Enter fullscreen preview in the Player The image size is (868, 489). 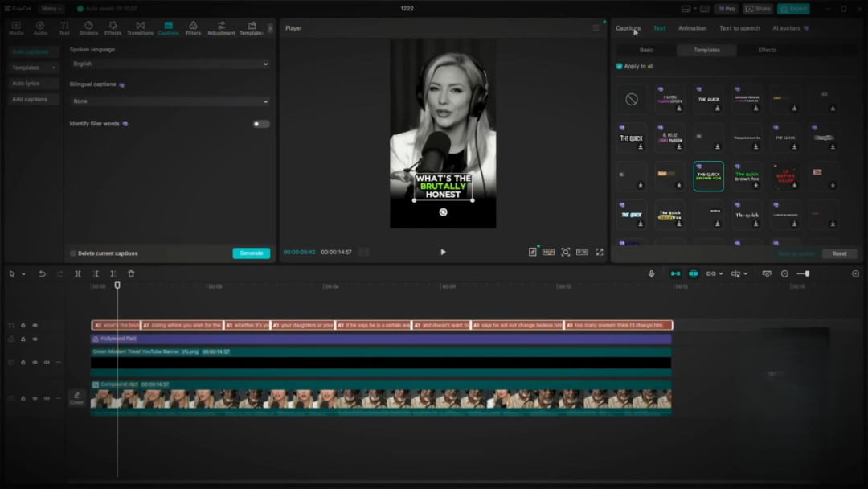tap(600, 252)
